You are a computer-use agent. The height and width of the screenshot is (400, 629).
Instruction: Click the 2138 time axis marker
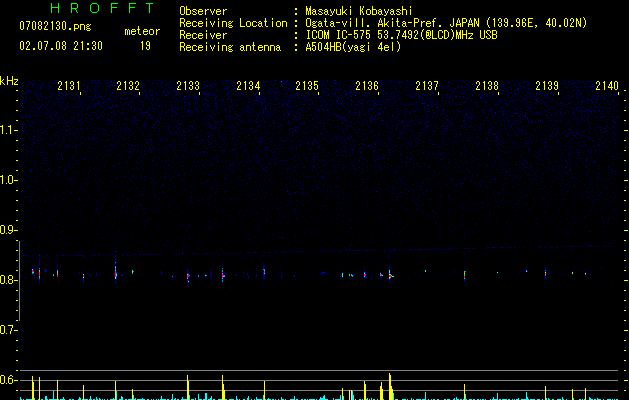pos(487,85)
